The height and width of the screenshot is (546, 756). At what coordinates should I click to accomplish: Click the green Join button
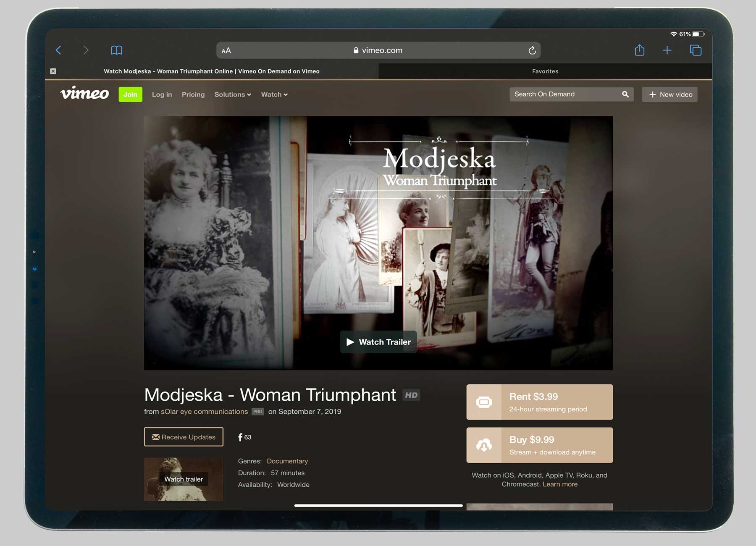[130, 94]
